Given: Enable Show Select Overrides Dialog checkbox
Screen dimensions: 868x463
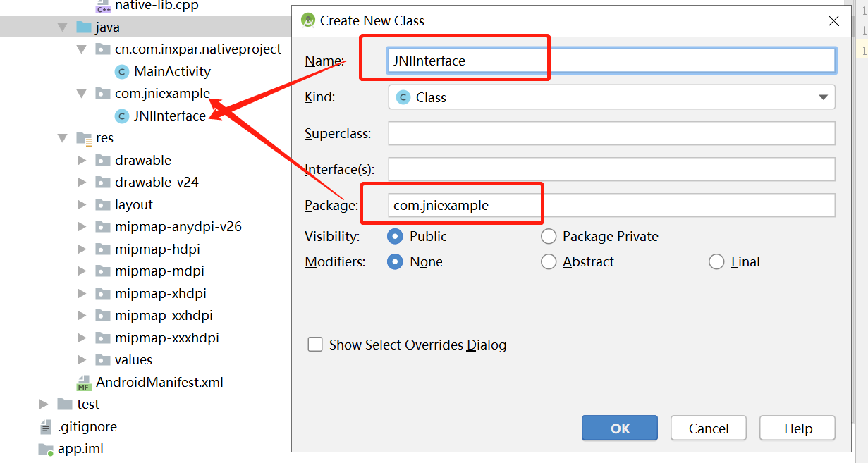Looking at the screenshot, I should (x=315, y=345).
